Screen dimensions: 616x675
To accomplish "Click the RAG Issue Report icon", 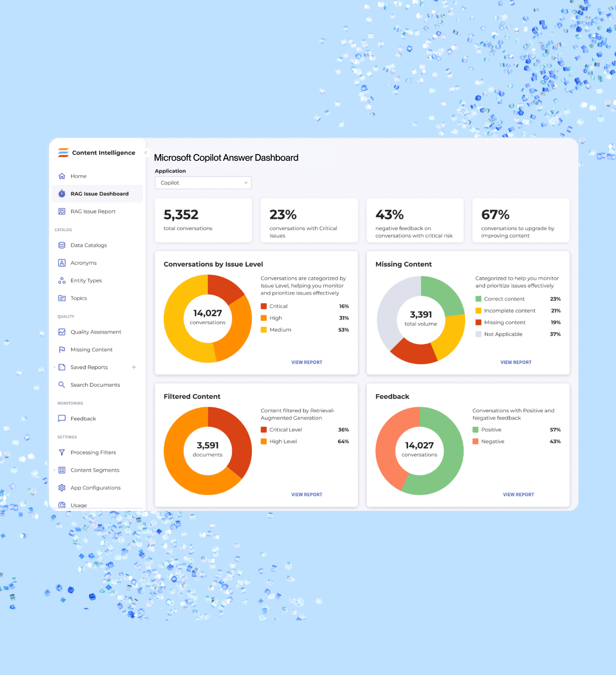I will pos(62,211).
